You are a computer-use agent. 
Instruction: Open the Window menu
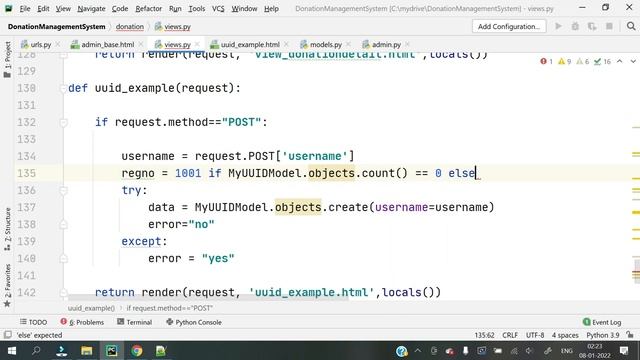(244, 9)
